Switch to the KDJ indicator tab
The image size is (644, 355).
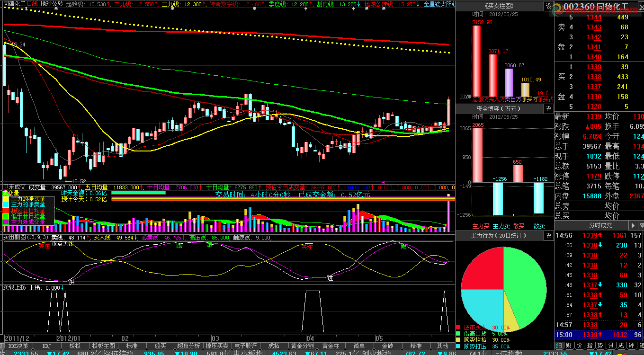click(46, 346)
